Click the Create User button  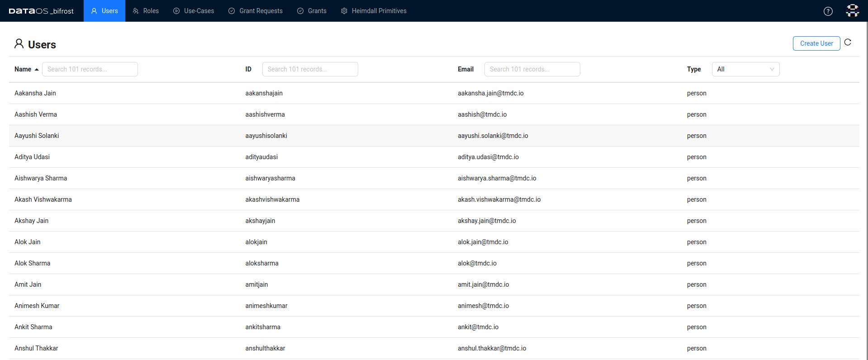pyautogui.click(x=816, y=43)
